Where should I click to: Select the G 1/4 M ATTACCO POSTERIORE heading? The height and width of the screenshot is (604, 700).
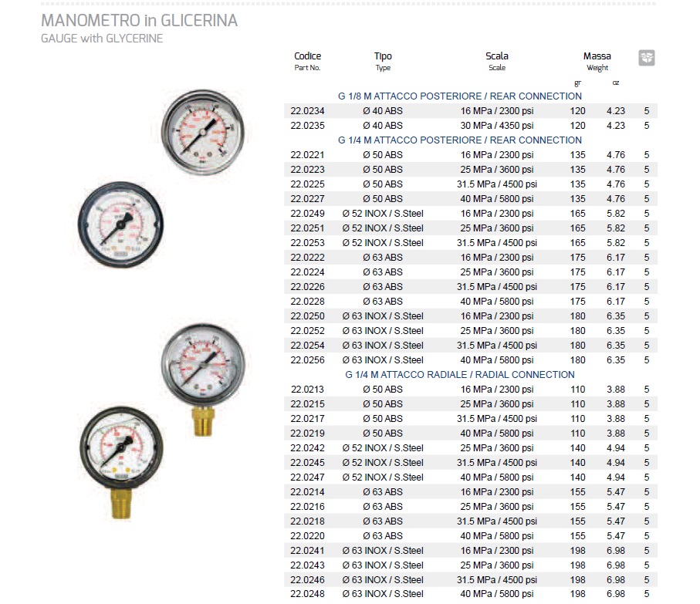tap(460, 140)
